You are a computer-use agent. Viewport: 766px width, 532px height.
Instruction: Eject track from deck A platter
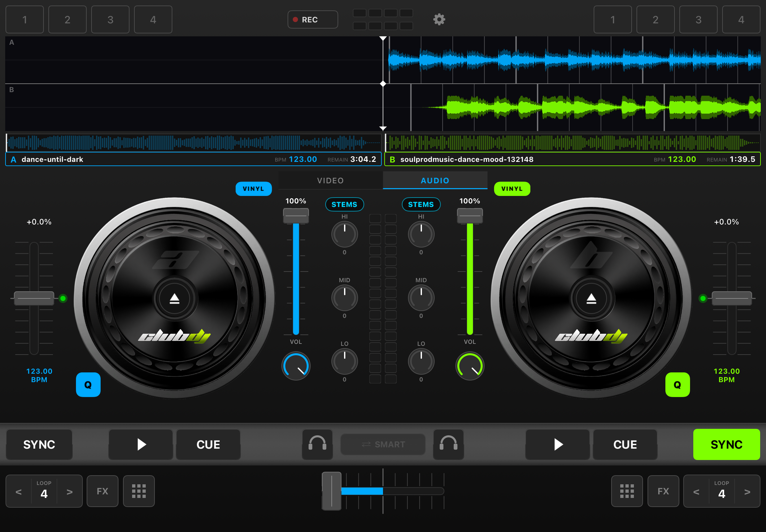click(174, 298)
